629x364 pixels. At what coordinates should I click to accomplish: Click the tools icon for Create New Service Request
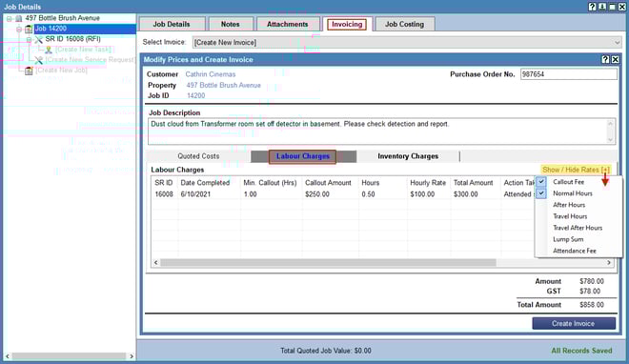pyautogui.click(x=38, y=60)
